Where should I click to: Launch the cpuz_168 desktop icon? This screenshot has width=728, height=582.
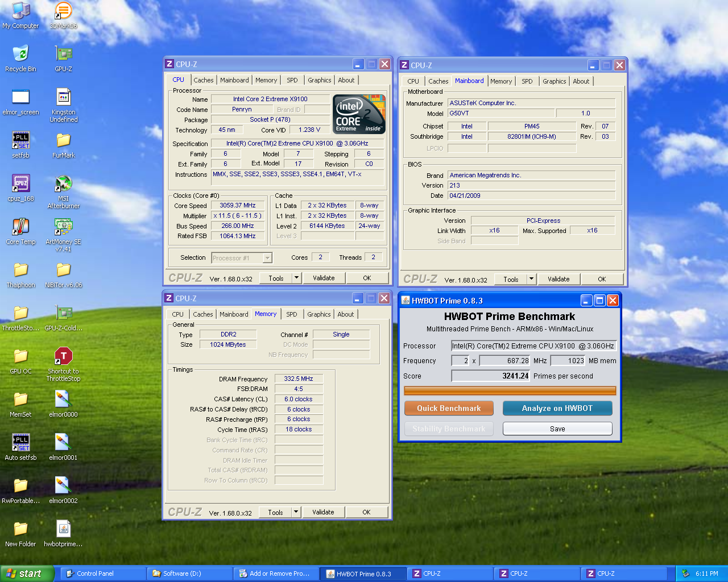click(x=20, y=188)
